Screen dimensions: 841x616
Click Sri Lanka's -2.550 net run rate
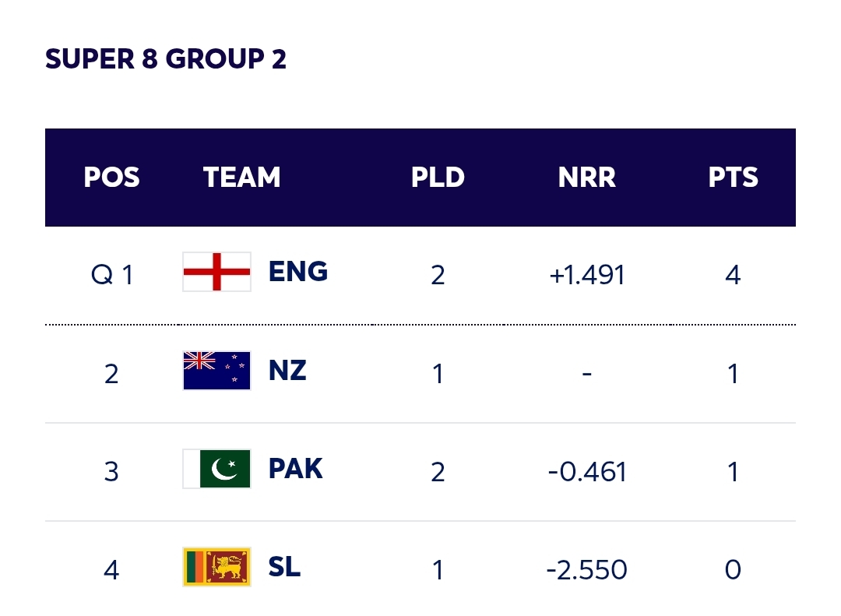[x=586, y=570]
